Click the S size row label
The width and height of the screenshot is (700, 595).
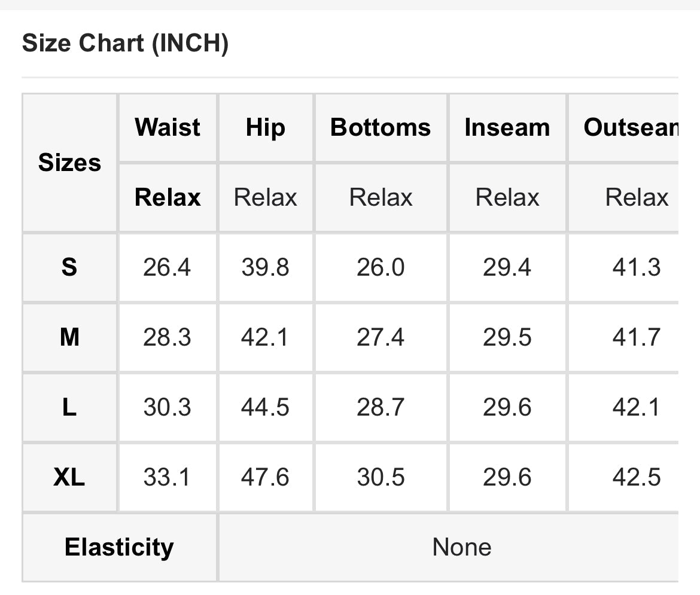pyautogui.click(x=69, y=267)
